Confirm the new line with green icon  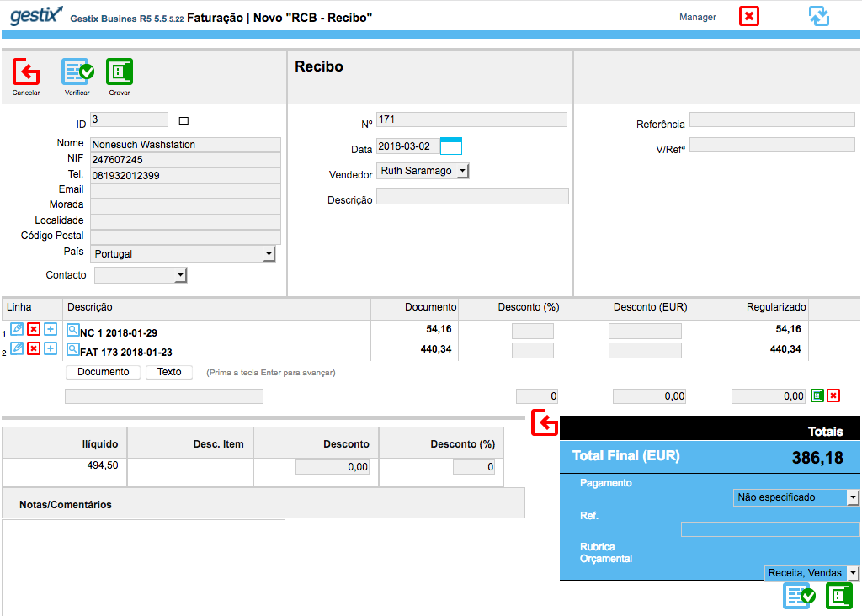817,396
